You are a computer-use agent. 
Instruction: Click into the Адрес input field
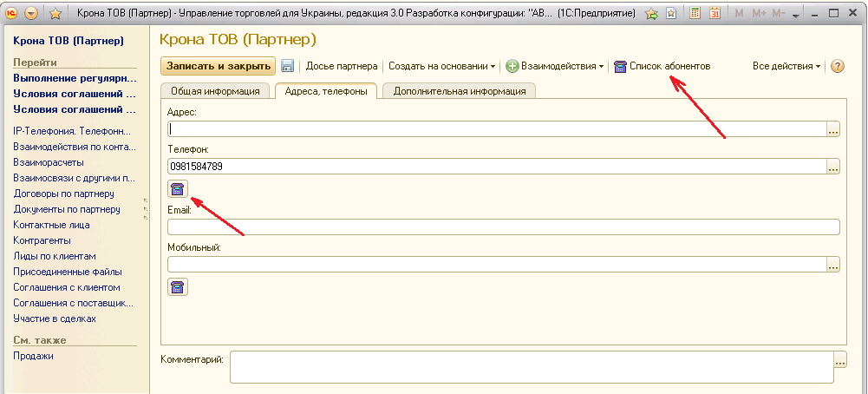[x=497, y=129]
